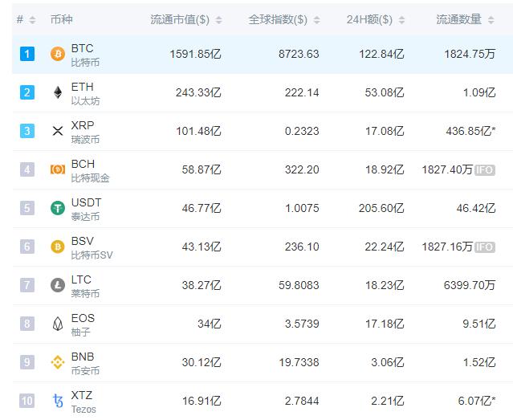Screen dimensions: 513x420
Task: Click the gray rank 10 badge
Action: point(27,401)
